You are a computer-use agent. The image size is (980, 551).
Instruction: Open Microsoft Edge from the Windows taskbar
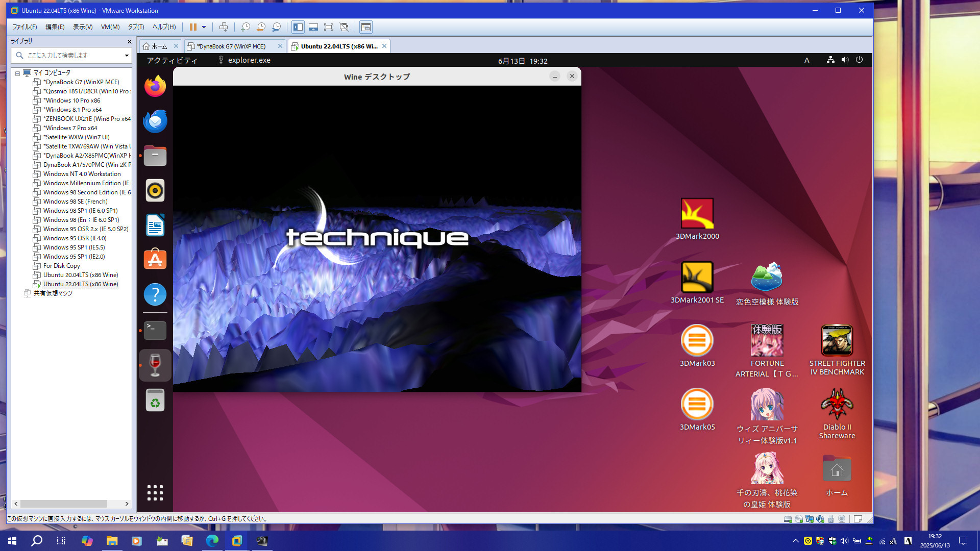click(x=212, y=540)
